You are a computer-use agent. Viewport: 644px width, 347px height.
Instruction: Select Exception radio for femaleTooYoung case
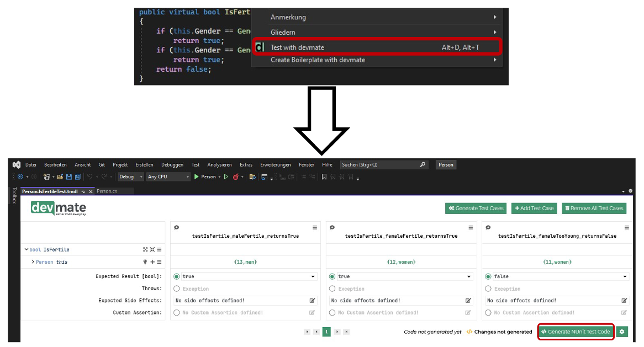tap(488, 289)
